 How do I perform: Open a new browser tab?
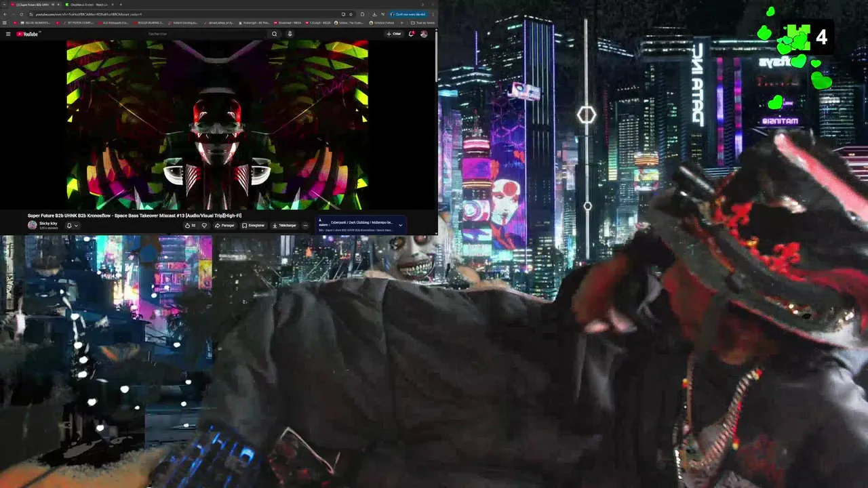coord(121,5)
